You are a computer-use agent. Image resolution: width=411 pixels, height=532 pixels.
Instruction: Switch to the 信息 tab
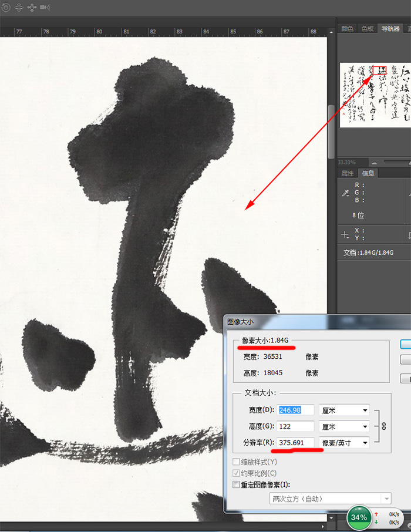coord(368,173)
